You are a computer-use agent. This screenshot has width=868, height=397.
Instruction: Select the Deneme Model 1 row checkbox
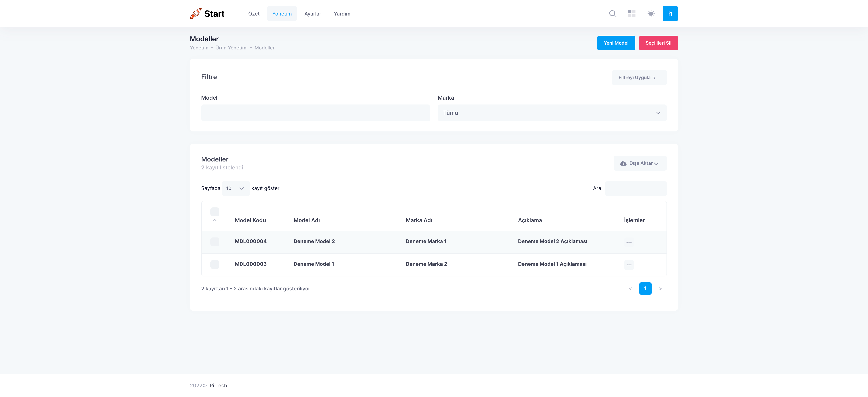215,264
